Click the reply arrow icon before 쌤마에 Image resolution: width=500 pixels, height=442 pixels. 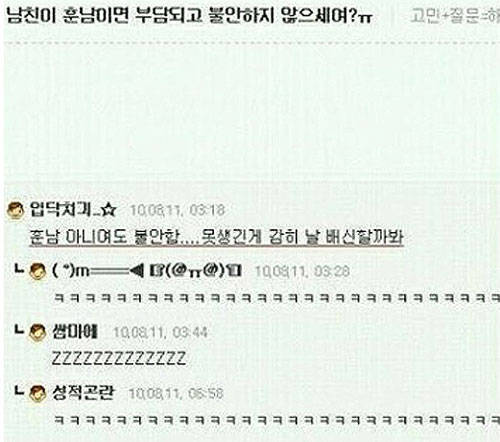coord(19,330)
